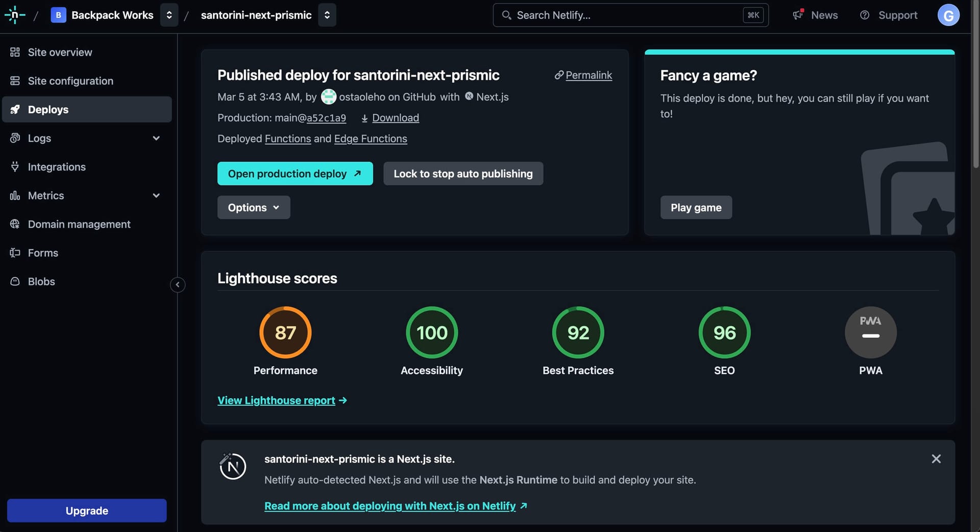Click Open production deploy
This screenshot has height=532, width=980.
click(295, 174)
